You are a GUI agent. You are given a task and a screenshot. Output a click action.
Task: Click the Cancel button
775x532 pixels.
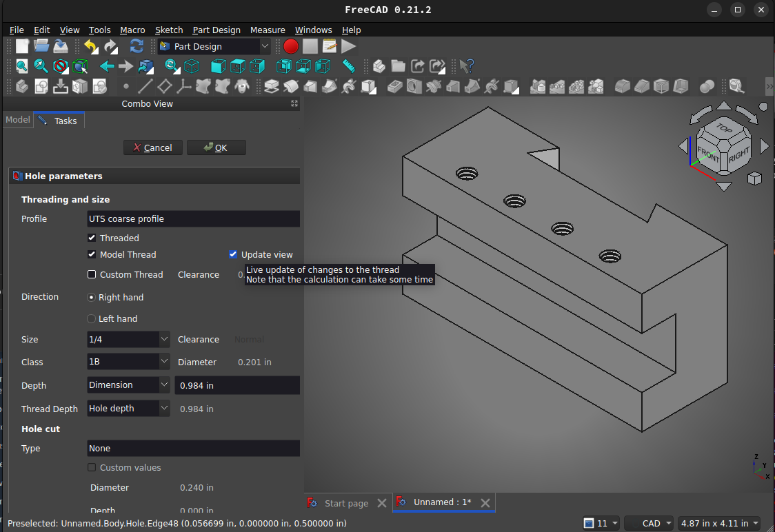pos(153,147)
